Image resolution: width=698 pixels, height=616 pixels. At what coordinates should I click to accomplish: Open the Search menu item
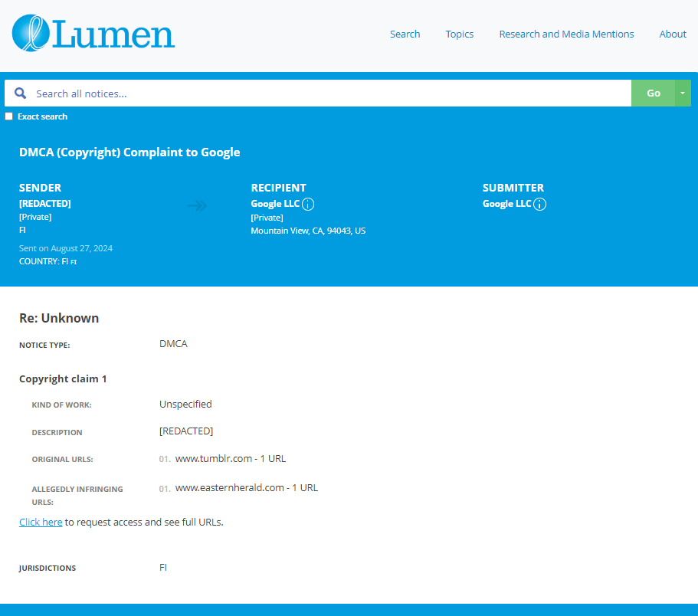pyautogui.click(x=405, y=34)
